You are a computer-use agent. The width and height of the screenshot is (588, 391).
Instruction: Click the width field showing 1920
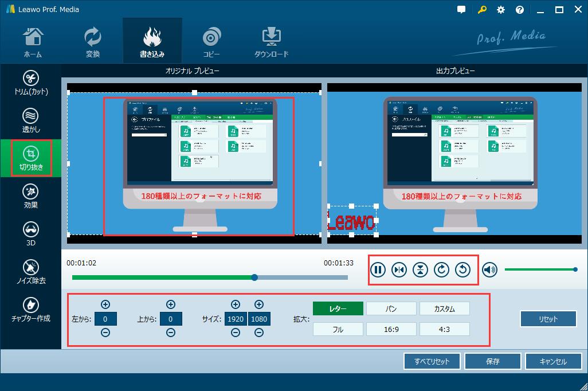coord(236,319)
